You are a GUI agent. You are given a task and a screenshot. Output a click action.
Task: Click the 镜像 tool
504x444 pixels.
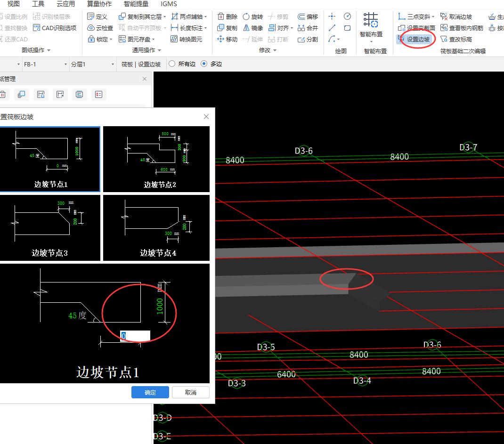pos(252,28)
